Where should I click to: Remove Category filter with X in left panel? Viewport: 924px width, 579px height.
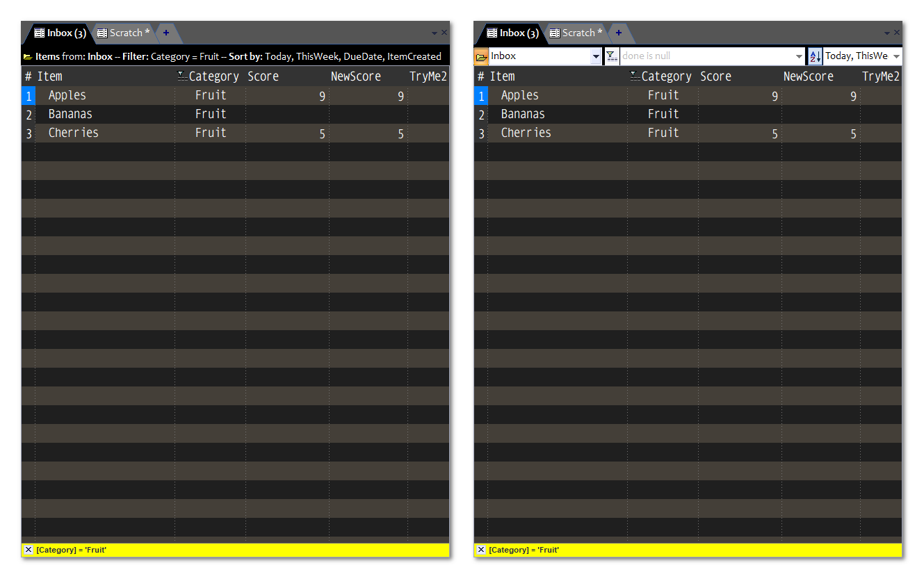(28, 550)
